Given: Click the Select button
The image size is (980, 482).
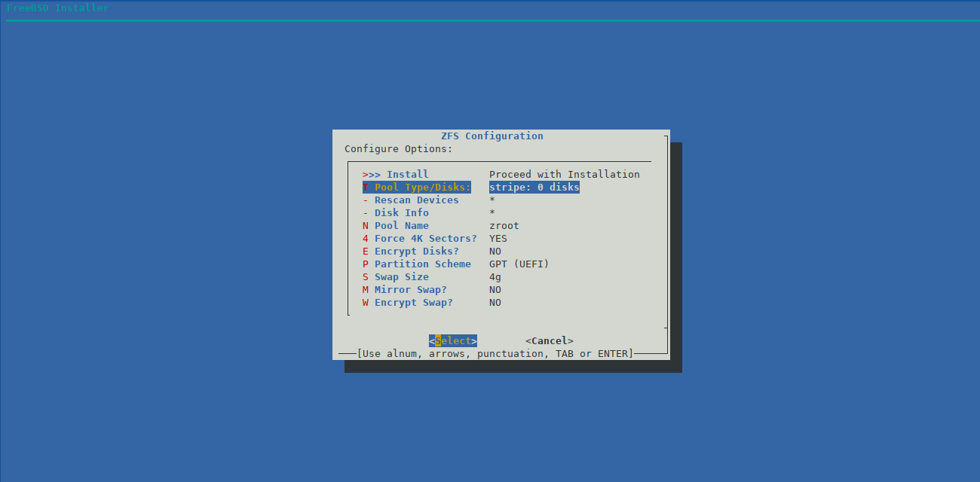Looking at the screenshot, I should [x=453, y=340].
